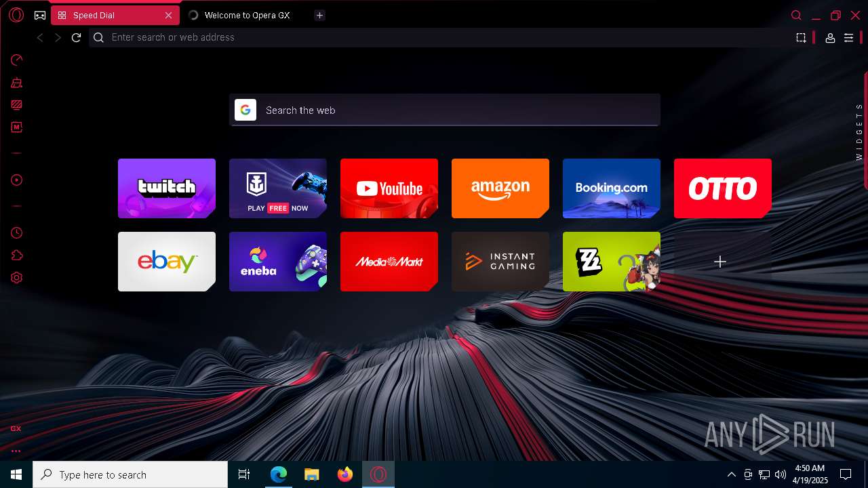Open the Easy Setup sliders icon
The width and height of the screenshot is (868, 488).
848,38
